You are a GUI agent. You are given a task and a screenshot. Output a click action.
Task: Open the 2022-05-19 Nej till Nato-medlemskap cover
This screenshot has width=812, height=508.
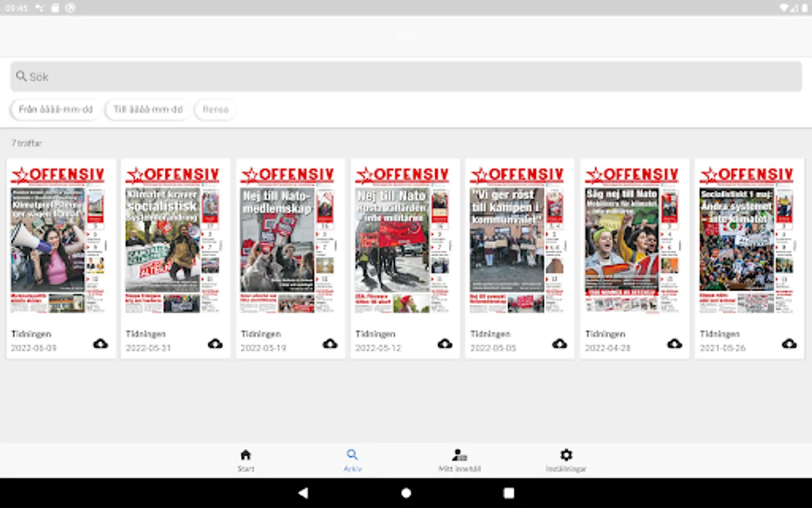tap(288, 240)
